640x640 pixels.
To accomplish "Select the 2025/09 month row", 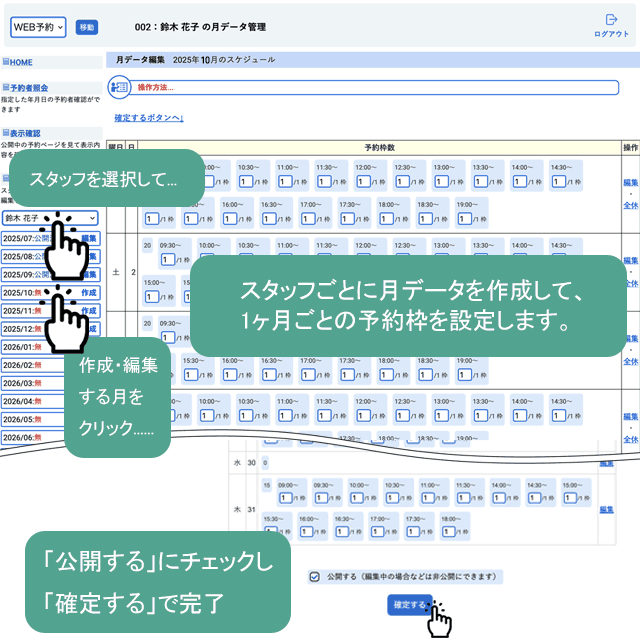I will 51,275.
